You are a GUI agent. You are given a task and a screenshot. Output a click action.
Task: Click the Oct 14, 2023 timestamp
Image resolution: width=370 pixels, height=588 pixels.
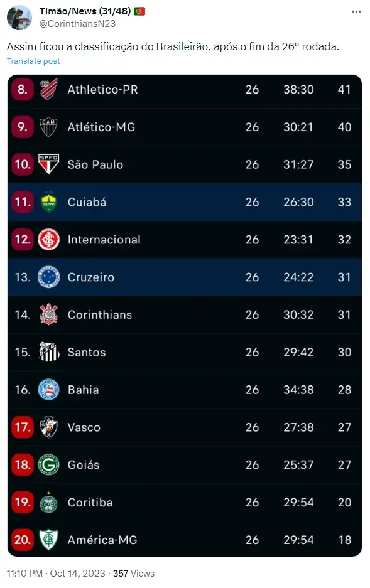pyautogui.click(x=77, y=574)
